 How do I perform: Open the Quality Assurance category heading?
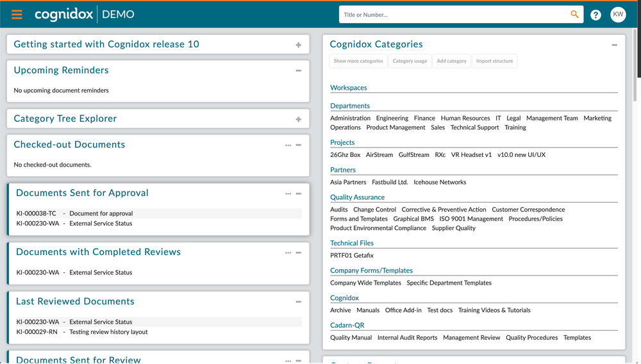(357, 197)
